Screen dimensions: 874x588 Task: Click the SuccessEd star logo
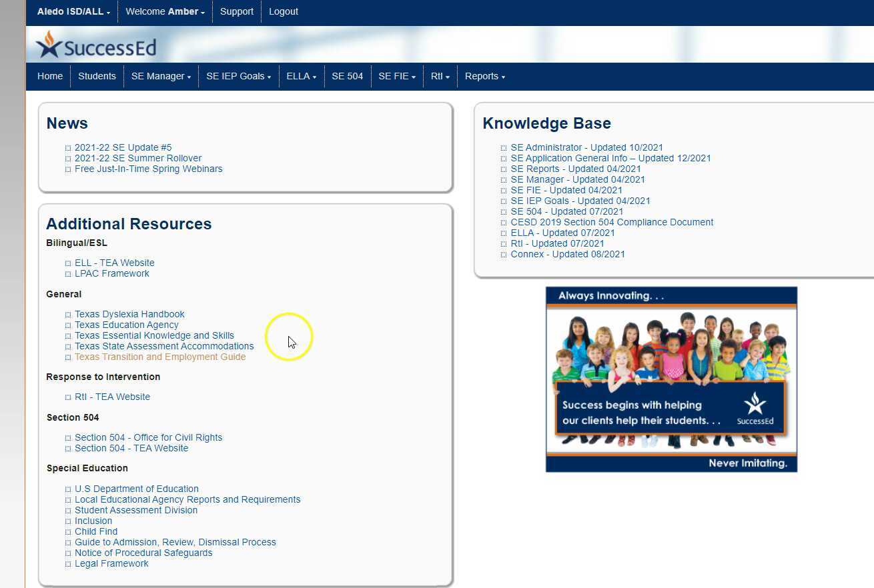click(x=48, y=44)
